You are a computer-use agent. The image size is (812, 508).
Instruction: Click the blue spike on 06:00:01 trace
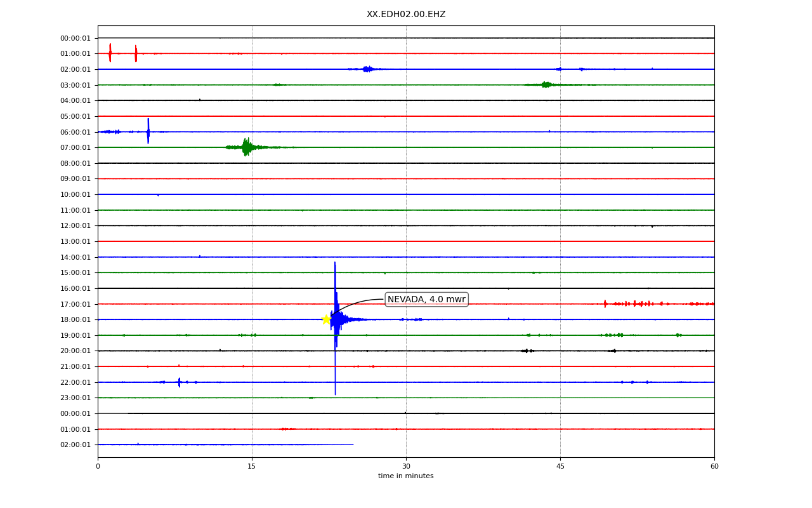148,131
